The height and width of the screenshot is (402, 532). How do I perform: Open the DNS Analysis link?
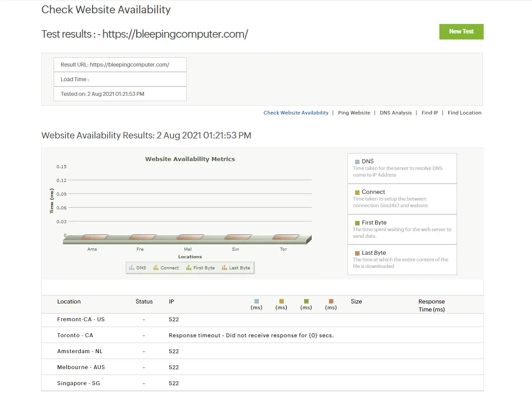[x=396, y=113]
